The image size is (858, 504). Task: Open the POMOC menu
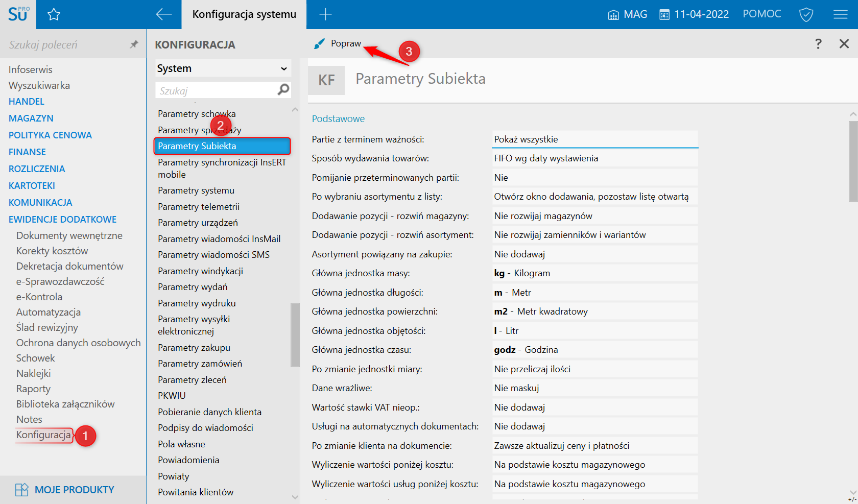(x=762, y=14)
